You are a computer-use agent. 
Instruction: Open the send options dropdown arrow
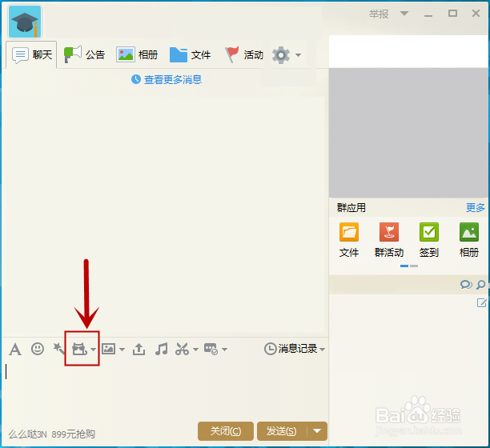[x=317, y=431]
